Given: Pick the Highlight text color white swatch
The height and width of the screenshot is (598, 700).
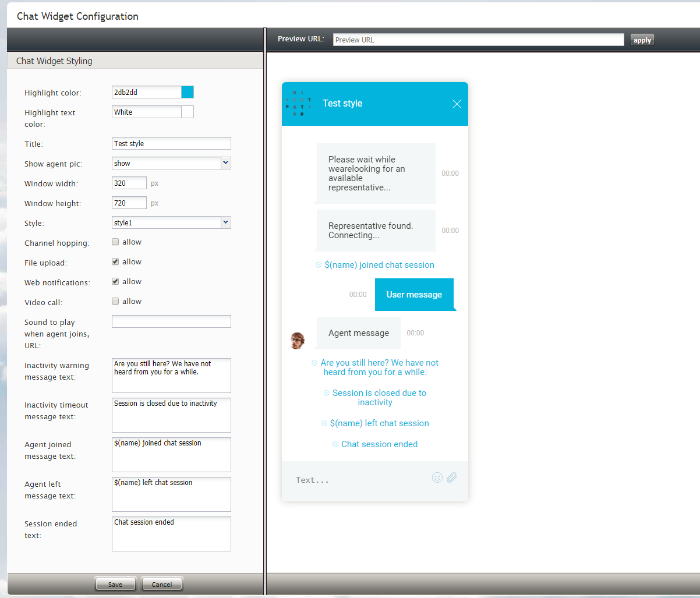Looking at the screenshot, I should 188,112.
